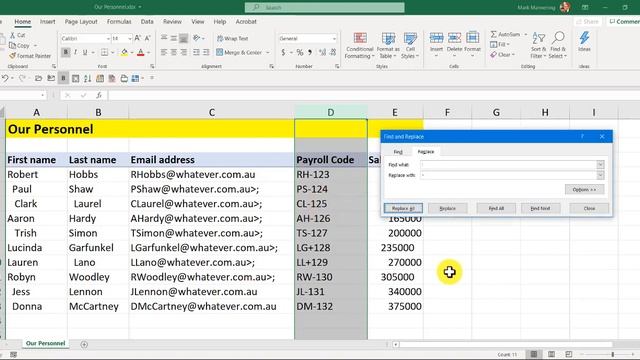Screen dimensions: 640x360
Task: Open Sort & Filter
Action: point(538,45)
